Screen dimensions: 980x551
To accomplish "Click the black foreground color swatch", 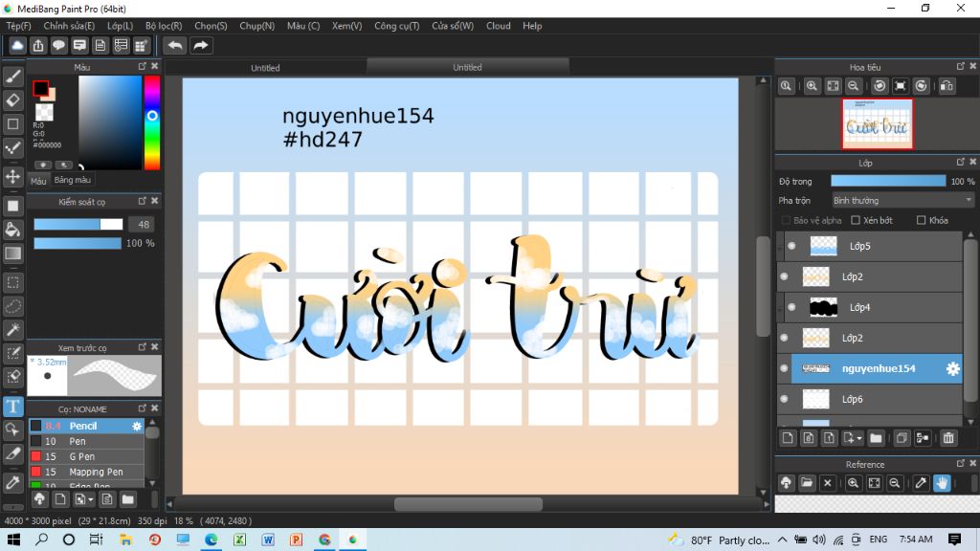I will (40, 89).
